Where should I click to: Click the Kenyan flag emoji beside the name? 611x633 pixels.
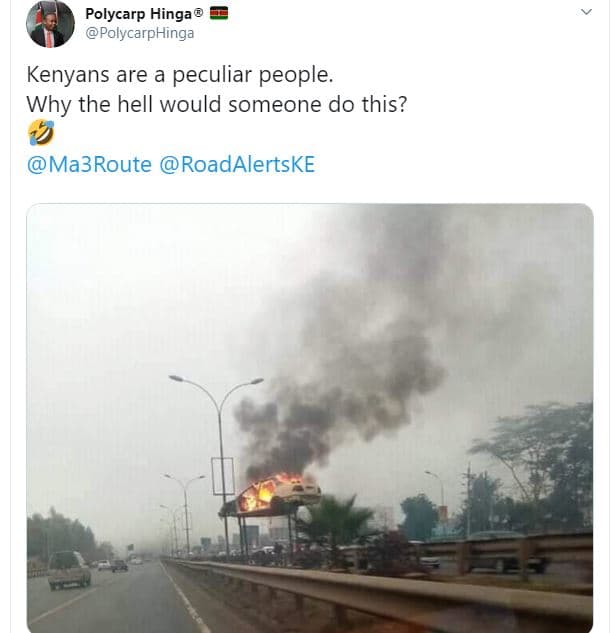pos(219,13)
